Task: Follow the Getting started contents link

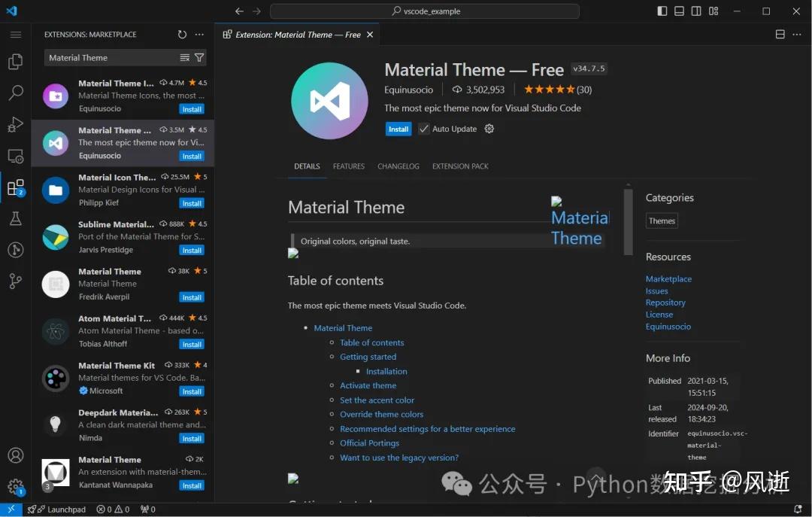Action: click(x=368, y=357)
